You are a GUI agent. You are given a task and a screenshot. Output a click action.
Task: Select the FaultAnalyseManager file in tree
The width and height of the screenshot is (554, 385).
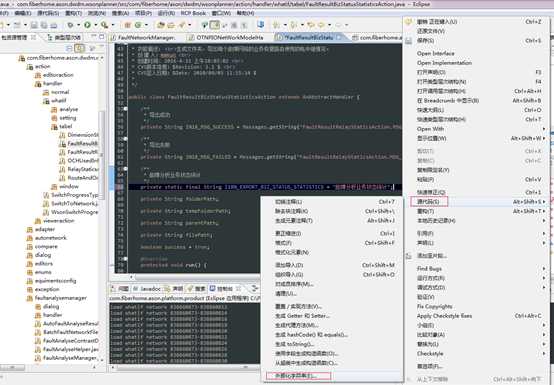pos(67,358)
